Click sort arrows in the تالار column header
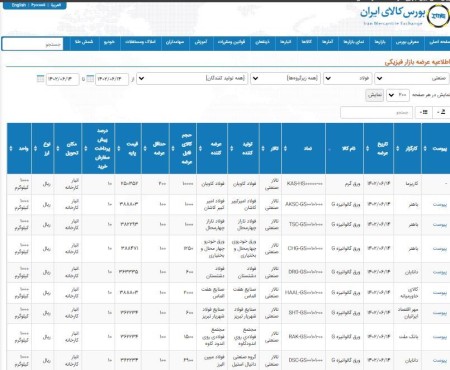 pyautogui.click(x=263, y=148)
